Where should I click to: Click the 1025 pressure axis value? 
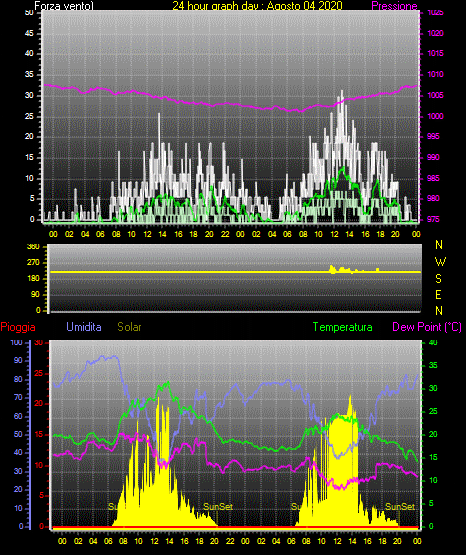pyautogui.click(x=435, y=13)
